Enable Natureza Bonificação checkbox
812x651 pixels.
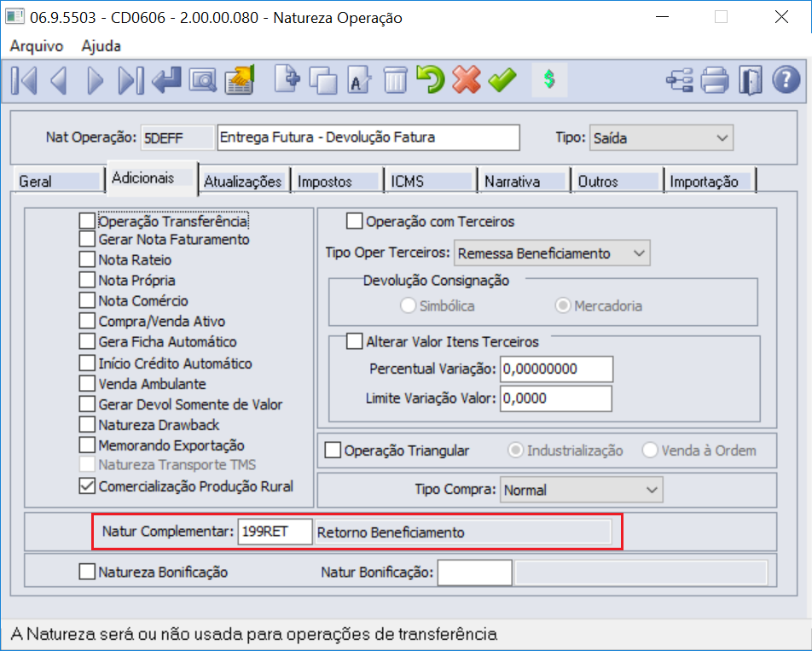click(x=87, y=572)
